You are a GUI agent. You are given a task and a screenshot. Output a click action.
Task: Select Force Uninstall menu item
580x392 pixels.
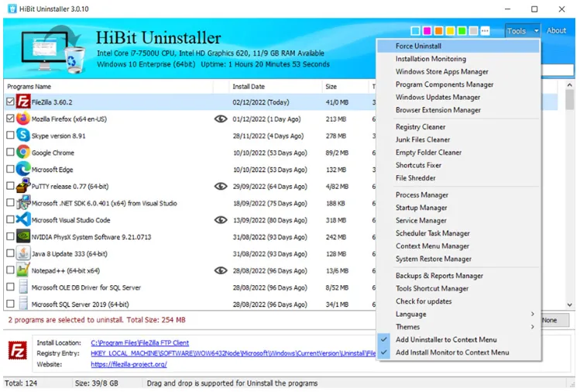(458, 46)
